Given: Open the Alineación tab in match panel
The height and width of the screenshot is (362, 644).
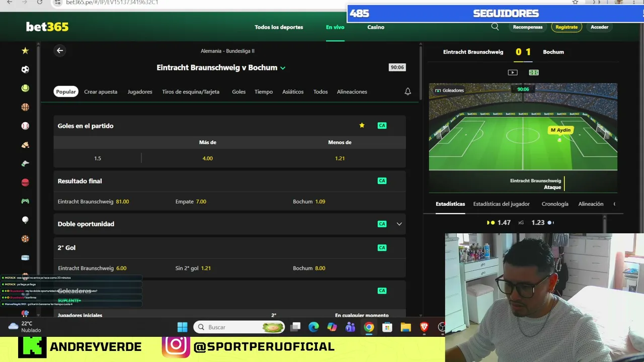Looking at the screenshot, I should [x=591, y=204].
